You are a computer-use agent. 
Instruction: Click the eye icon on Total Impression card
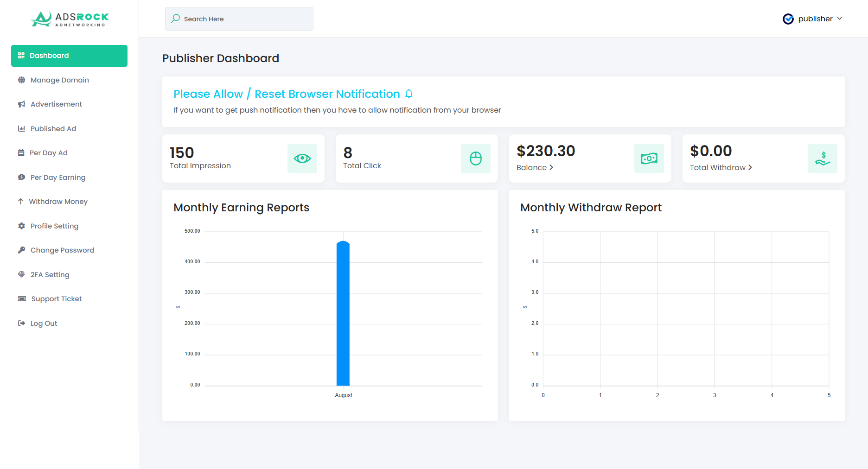tap(302, 158)
